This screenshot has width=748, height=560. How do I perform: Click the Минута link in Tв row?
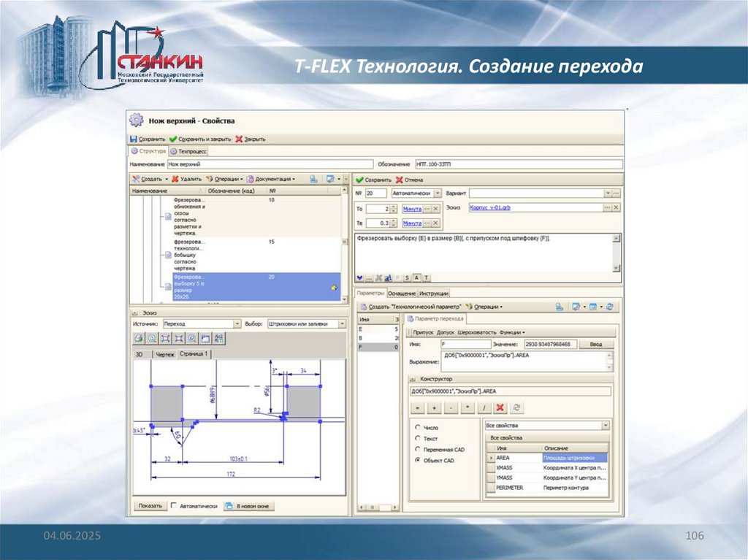pyautogui.click(x=412, y=223)
